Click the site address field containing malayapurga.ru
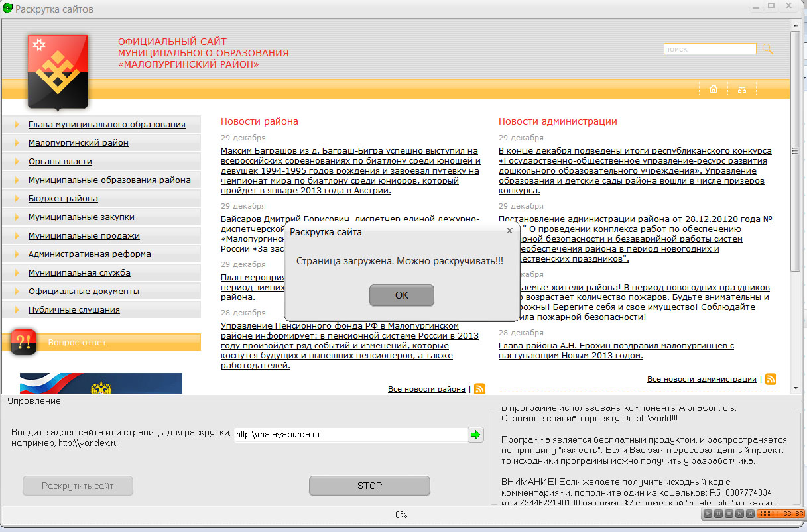The height and width of the screenshot is (532, 807). click(x=351, y=435)
